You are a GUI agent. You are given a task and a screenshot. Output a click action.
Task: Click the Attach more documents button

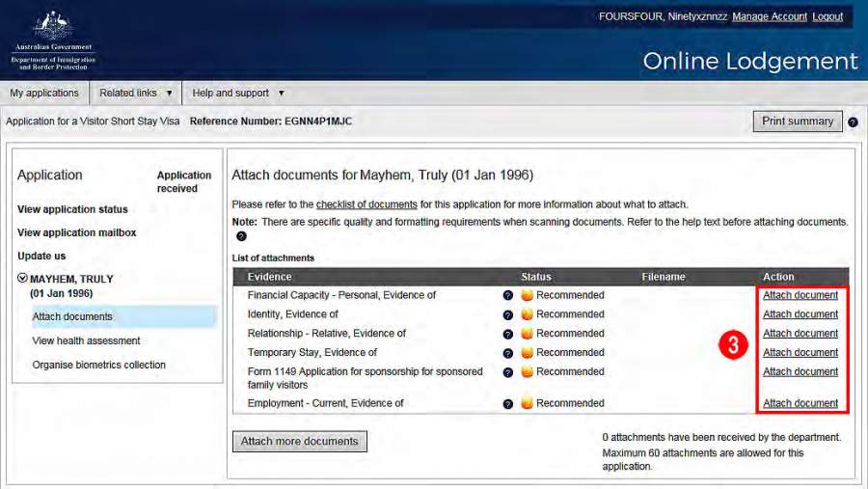(x=300, y=442)
